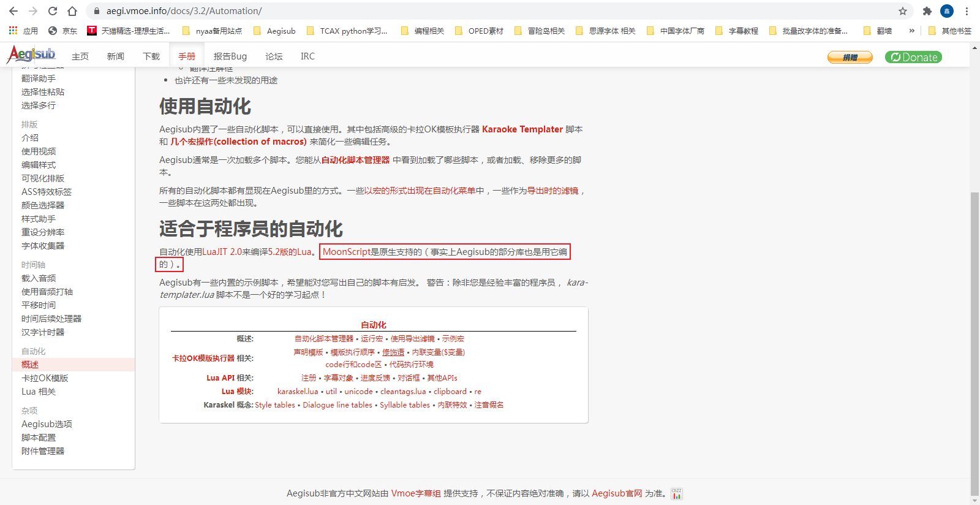The height and width of the screenshot is (505, 980).
Task: Open 颜色选择器 in sidebar
Action: point(43,205)
